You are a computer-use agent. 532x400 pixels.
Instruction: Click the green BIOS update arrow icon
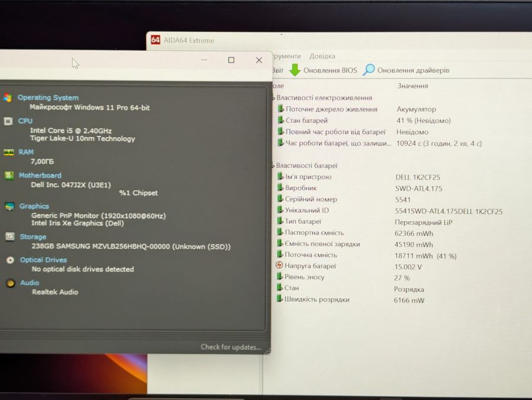(295, 70)
